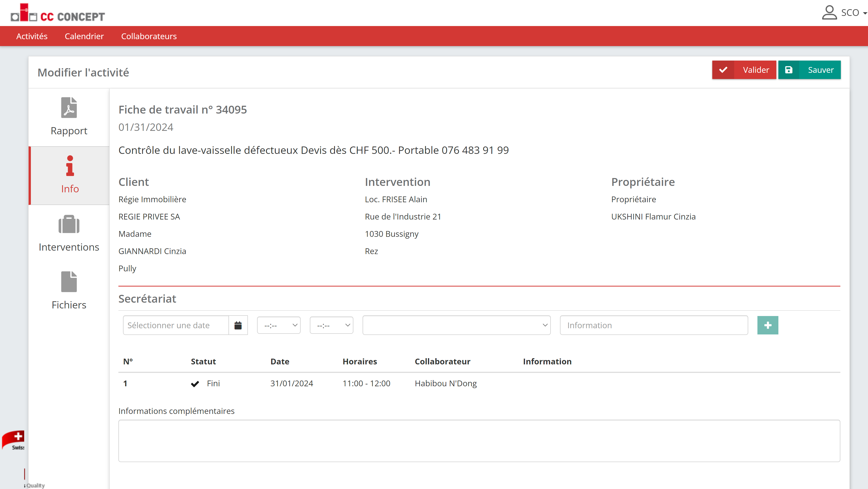Screen dimensions: 868x489
Task: Click the Fini status checkmark icon
Action: tap(195, 384)
